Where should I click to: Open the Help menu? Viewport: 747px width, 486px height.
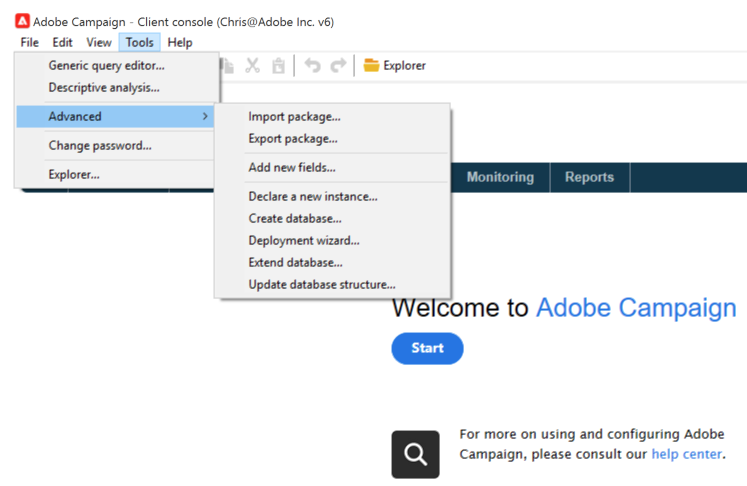click(x=180, y=42)
